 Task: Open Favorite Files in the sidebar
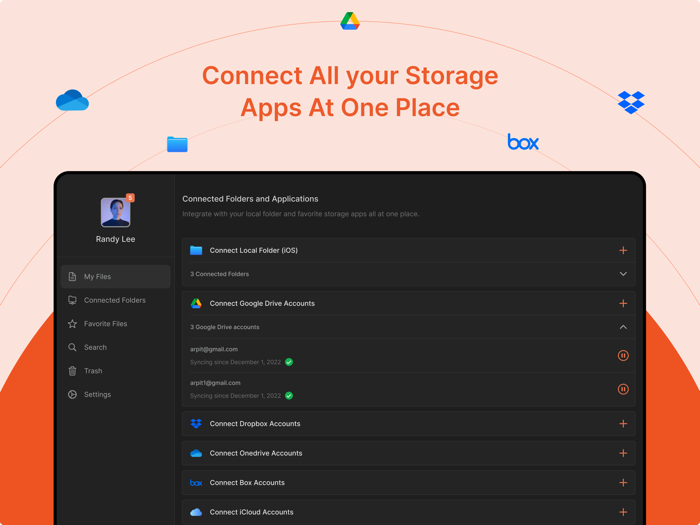[x=116, y=324]
